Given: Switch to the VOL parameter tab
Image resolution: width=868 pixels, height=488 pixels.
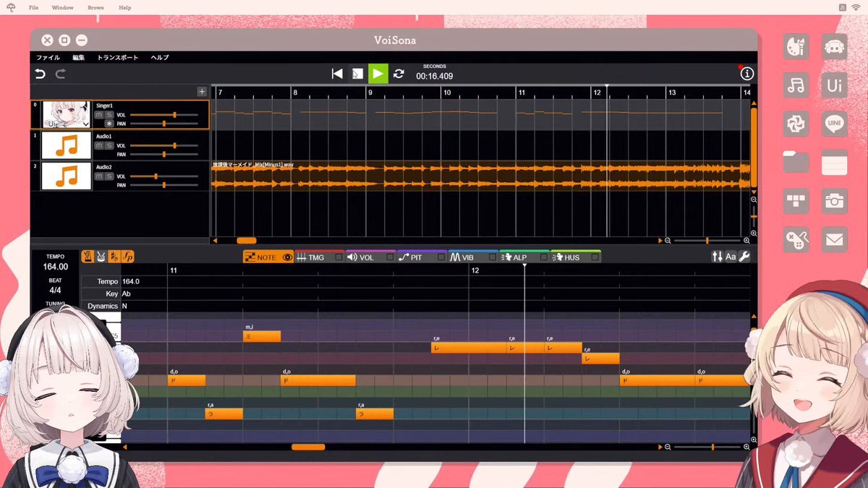Looking at the screenshot, I should coord(370,257).
